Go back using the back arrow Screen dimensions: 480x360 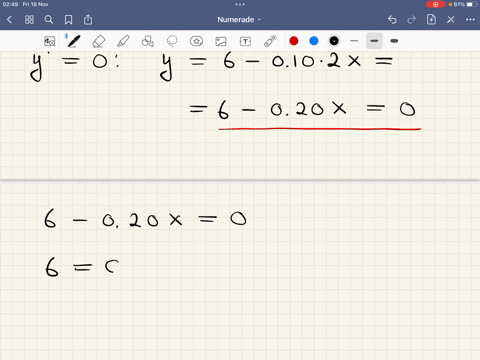click(x=9, y=20)
